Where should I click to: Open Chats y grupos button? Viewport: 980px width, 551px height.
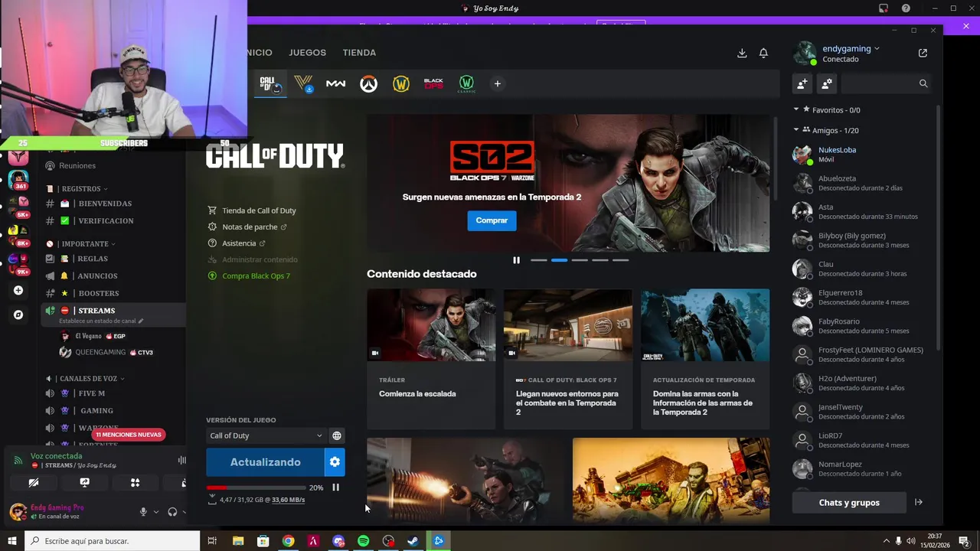tap(849, 502)
